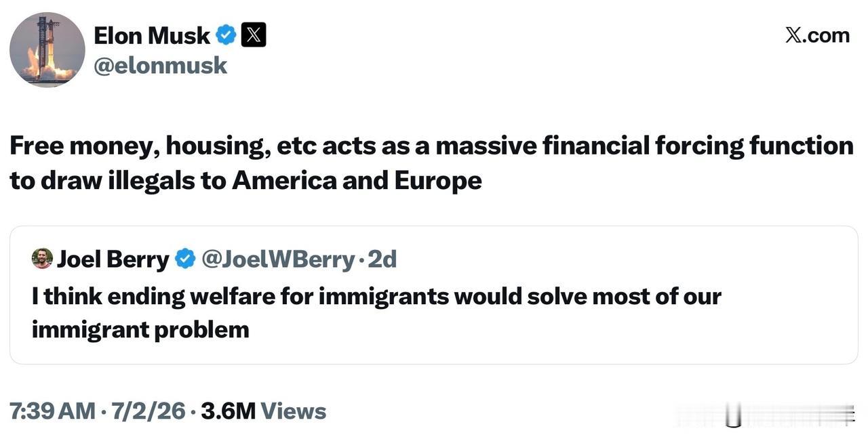The image size is (868, 439).
Task: Click the X.com logo in the corner
Action: pyautogui.click(x=817, y=35)
